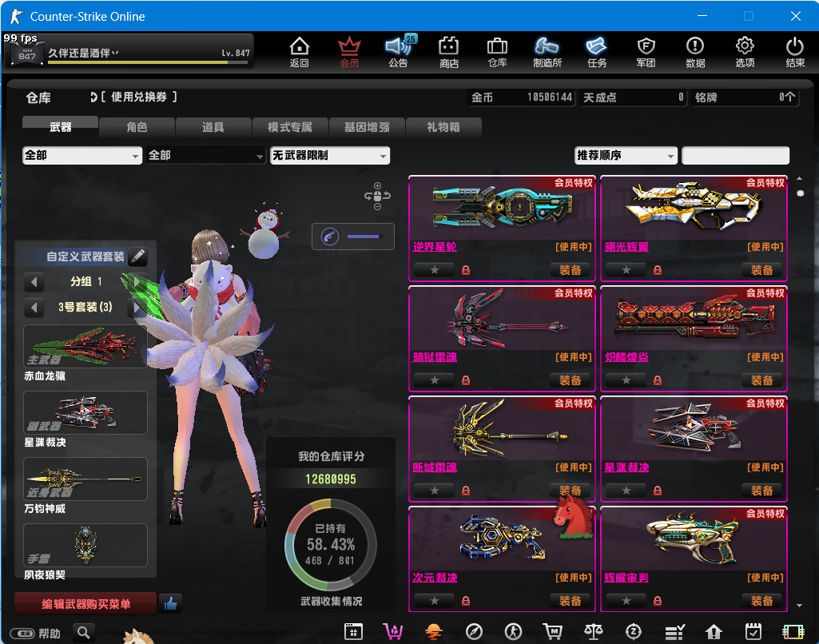Open the 任务 missions icon
Image resolution: width=819 pixels, height=644 pixels.
[597, 52]
